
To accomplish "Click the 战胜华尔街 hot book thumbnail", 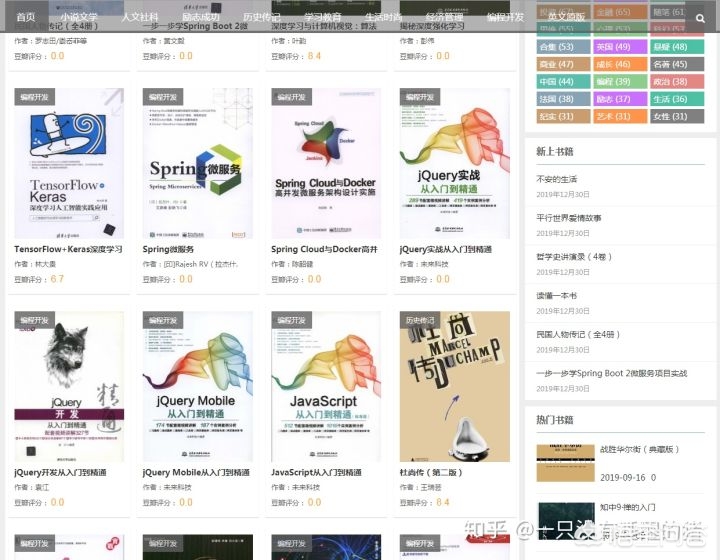I will [x=565, y=463].
